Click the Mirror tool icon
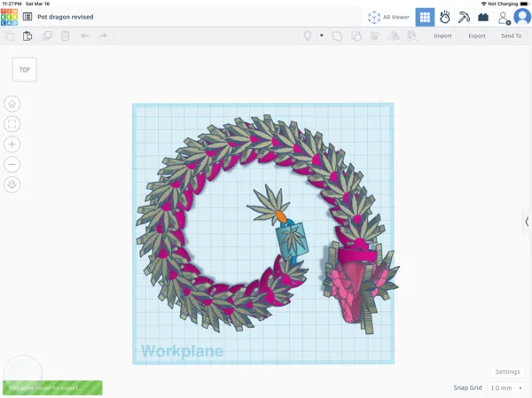Screen dimensions: 532x398 (x=394, y=35)
